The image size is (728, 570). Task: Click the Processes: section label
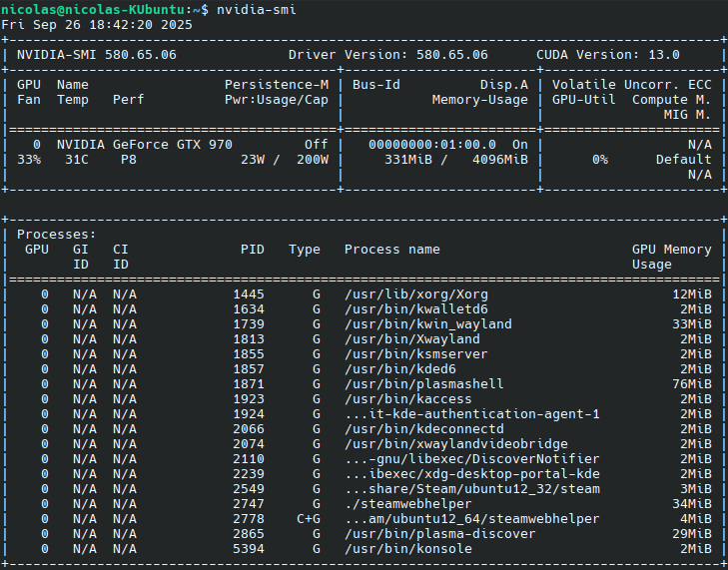coord(57,235)
